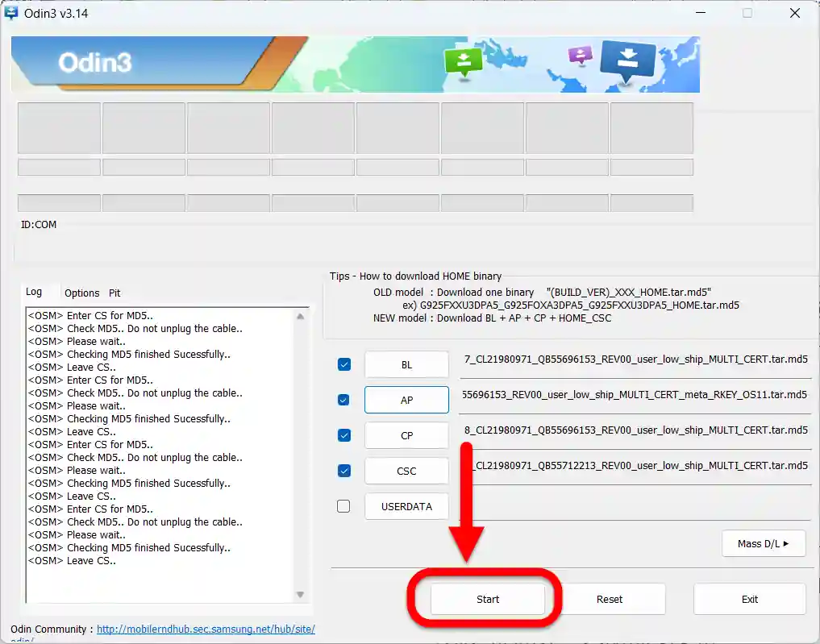Screen dimensions: 820x644
Task: Select the Pit tab
Action: click(114, 293)
